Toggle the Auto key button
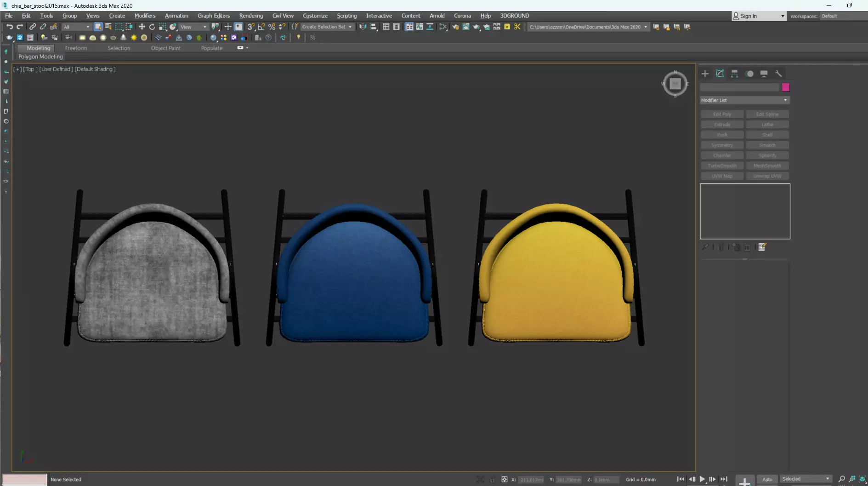868x486 pixels. [767, 479]
